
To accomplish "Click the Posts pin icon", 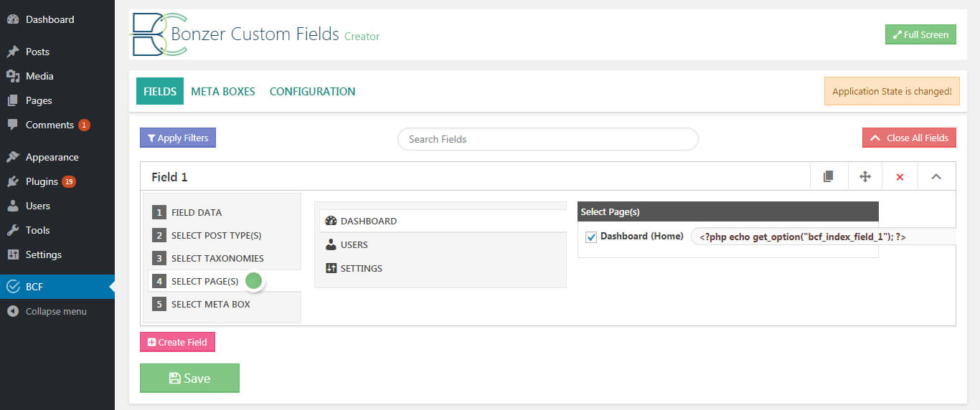I will pyautogui.click(x=13, y=52).
